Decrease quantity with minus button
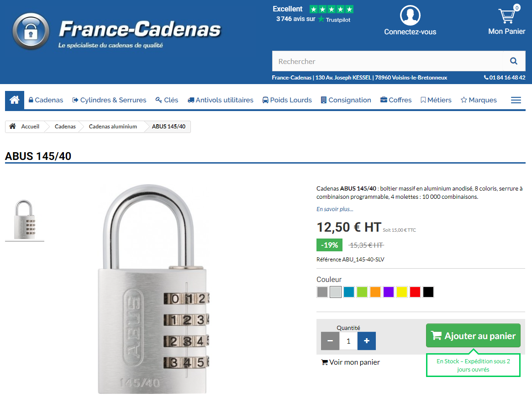Screen dimensions: 532x398 330,341
